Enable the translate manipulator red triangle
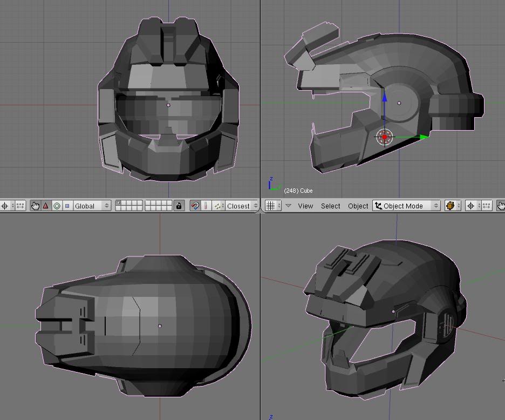505x420 pixels. tap(46, 206)
